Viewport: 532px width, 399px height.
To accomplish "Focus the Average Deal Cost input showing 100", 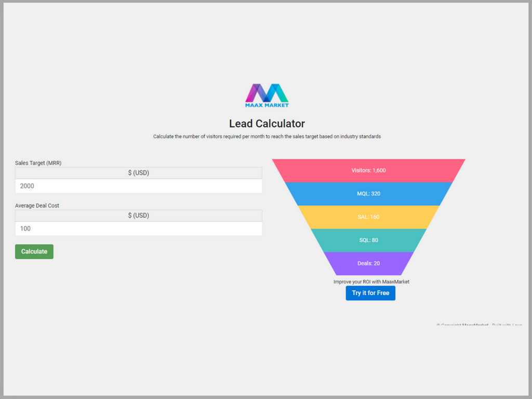I will [138, 229].
